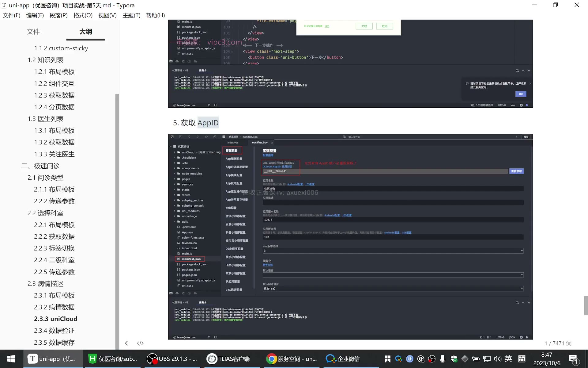Click the outline sidebar scrollbar
The height and width of the screenshot is (368, 588).
coord(117,221)
